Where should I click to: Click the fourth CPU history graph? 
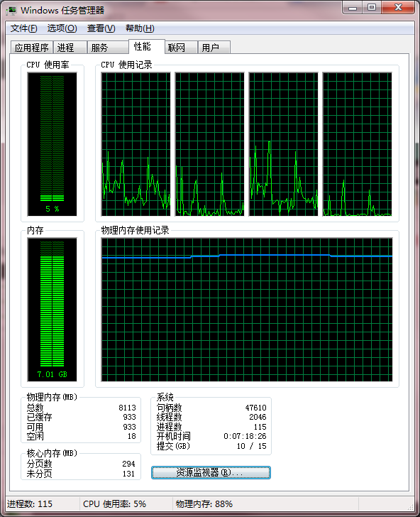click(x=358, y=144)
